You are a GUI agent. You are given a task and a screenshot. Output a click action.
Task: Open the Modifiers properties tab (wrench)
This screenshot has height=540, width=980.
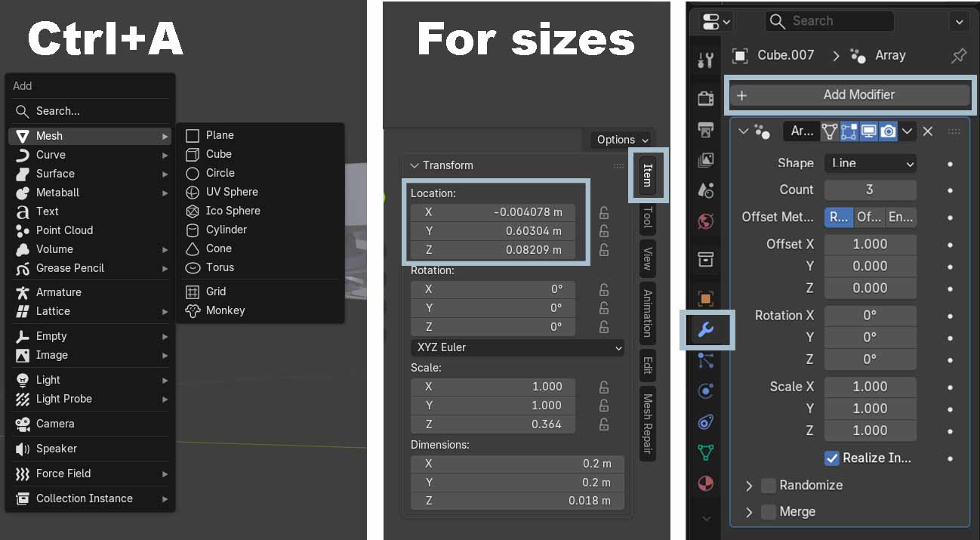point(706,329)
